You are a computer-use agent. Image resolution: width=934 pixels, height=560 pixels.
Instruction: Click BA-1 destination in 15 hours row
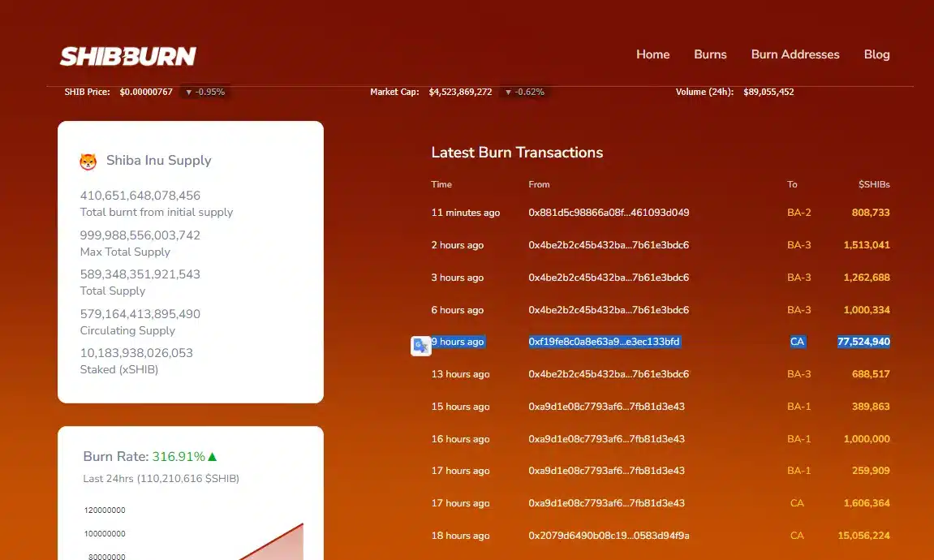(x=798, y=407)
